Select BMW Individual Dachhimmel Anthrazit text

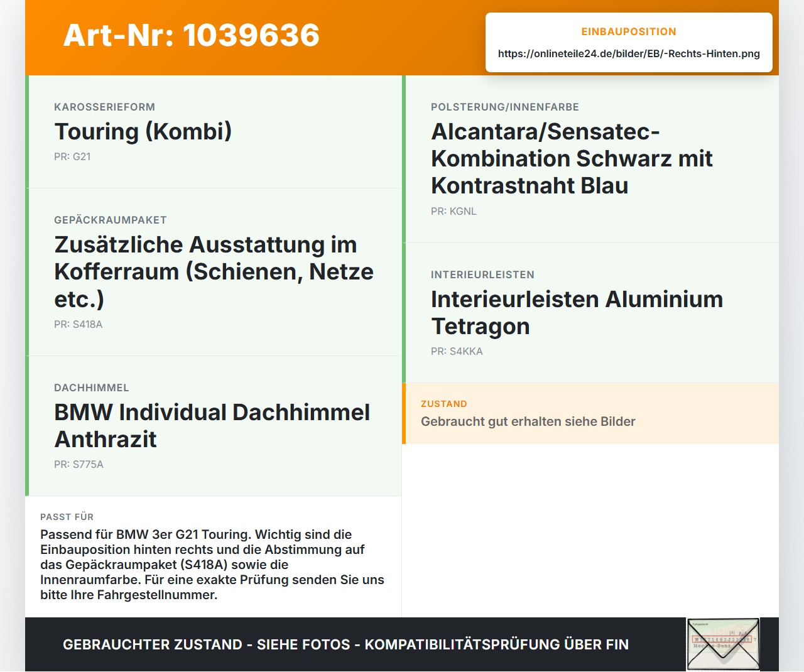212,426
